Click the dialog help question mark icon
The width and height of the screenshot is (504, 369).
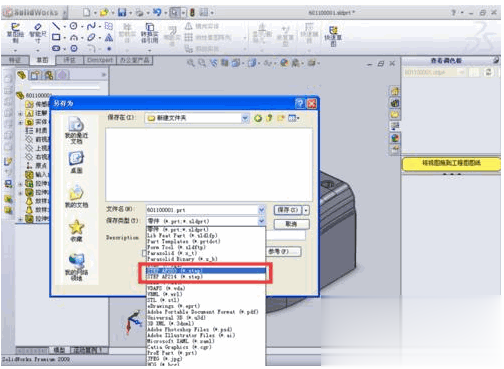300,104
